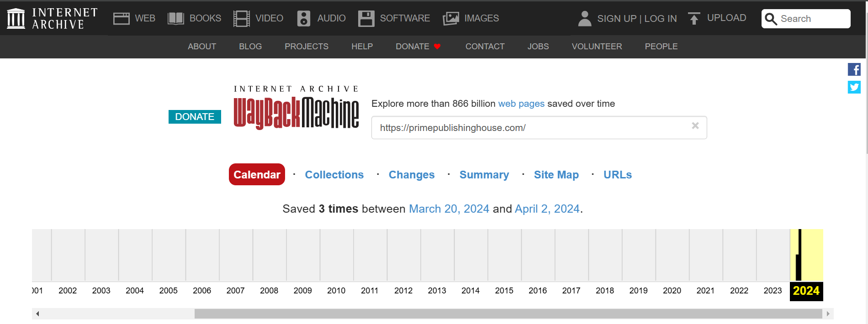Image resolution: width=868 pixels, height=324 pixels.
Task: Share on Facebook
Action: (854, 69)
